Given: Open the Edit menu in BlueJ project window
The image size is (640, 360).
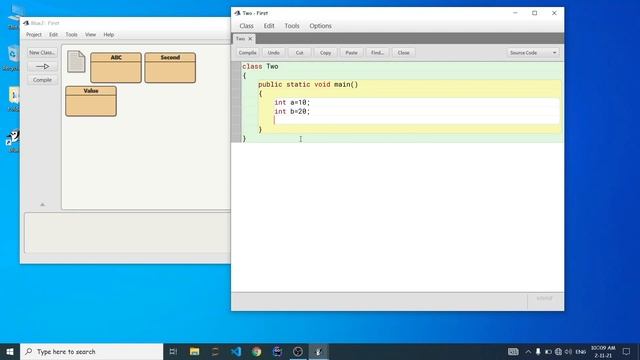Looking at the screenshot, I should [53, 35].
